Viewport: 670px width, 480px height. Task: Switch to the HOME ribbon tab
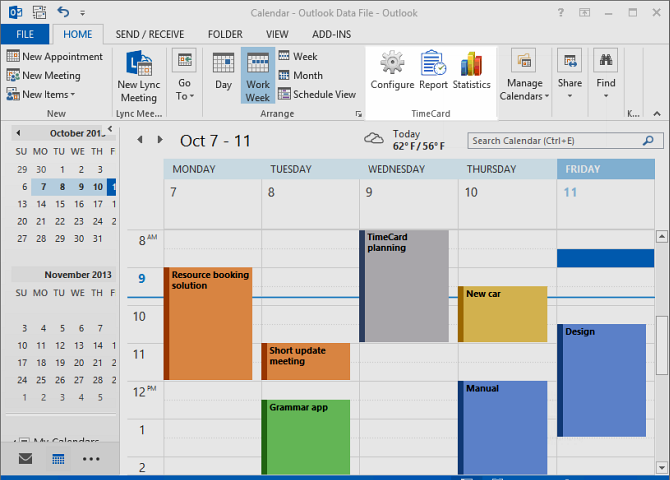tap(78, 34)
